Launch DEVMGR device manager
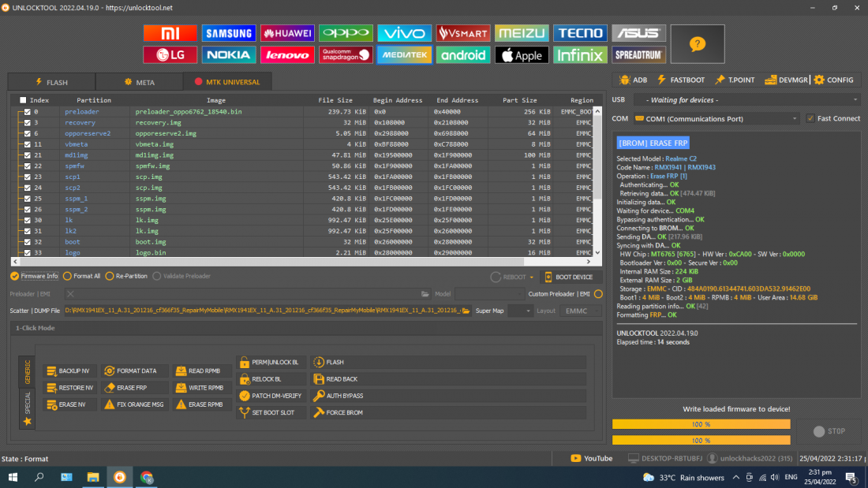 coord(786,80)
